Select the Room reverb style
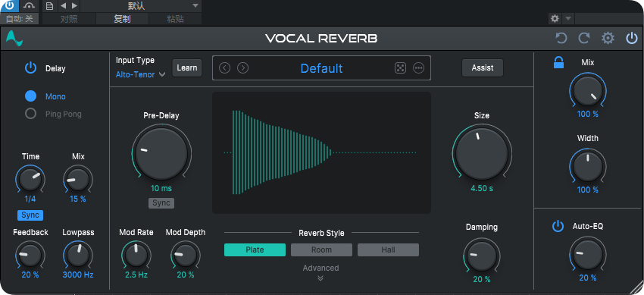This screenshot has height=295, width=644. pyautogui.click(x=321, y=249)
